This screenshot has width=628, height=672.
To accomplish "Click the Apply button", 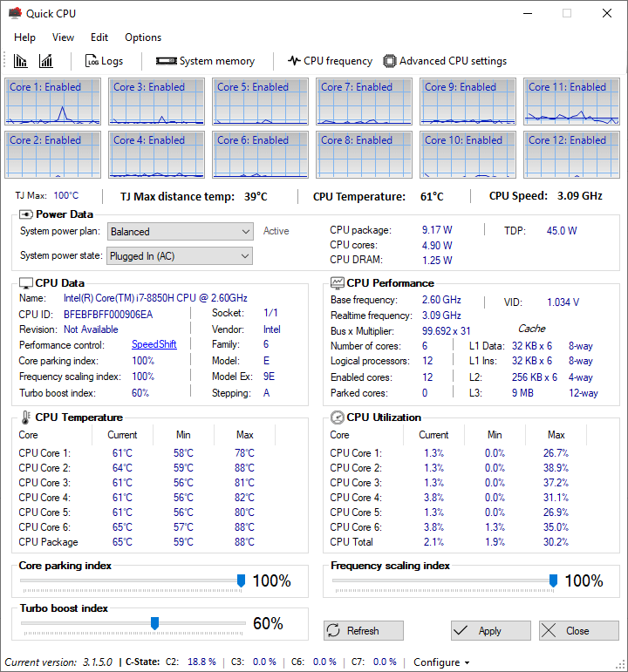I will click(x=491, y=630).
